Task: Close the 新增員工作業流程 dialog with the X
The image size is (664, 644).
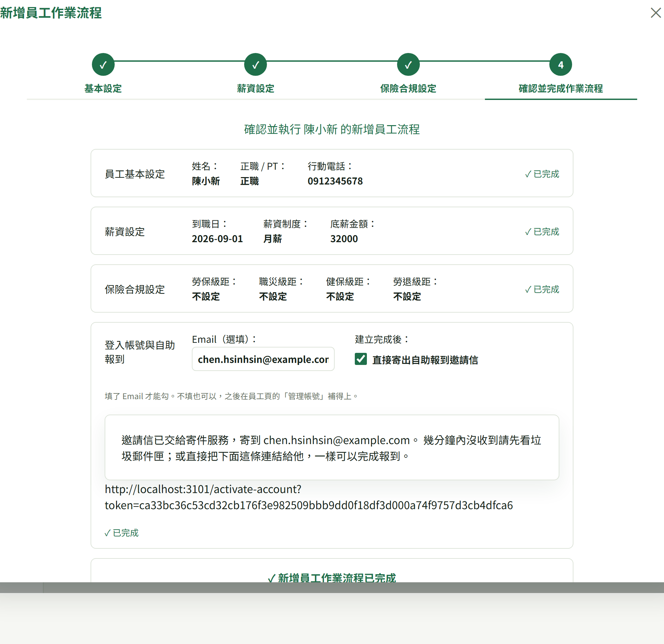Action: click(x=656, y=13)
